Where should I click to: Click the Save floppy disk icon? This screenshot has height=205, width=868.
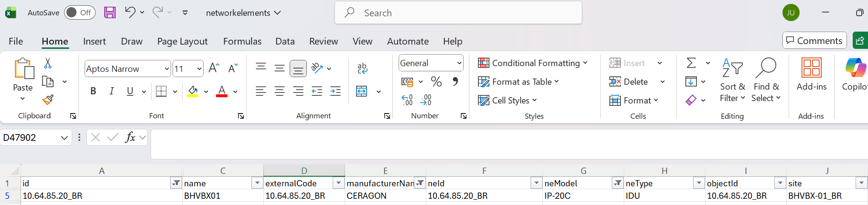click(110, 12)
